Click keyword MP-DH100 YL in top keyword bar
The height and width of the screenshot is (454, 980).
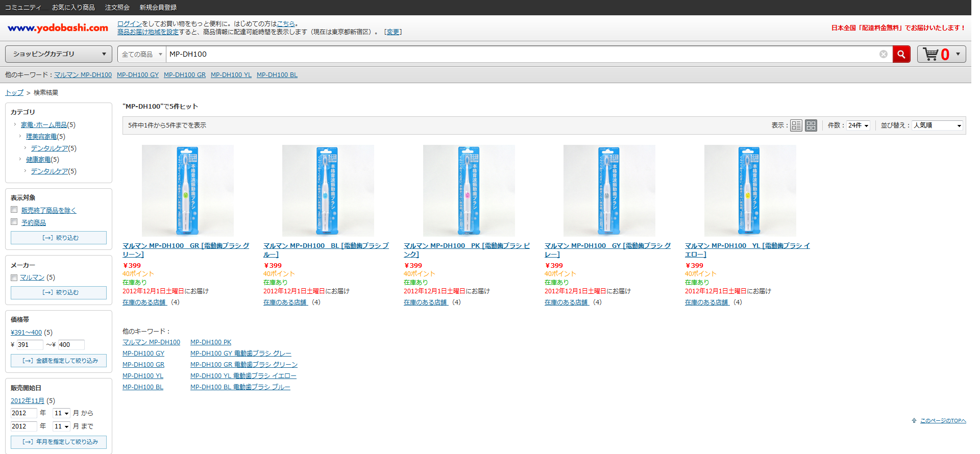pyautogui.click(x=231, y=75)
